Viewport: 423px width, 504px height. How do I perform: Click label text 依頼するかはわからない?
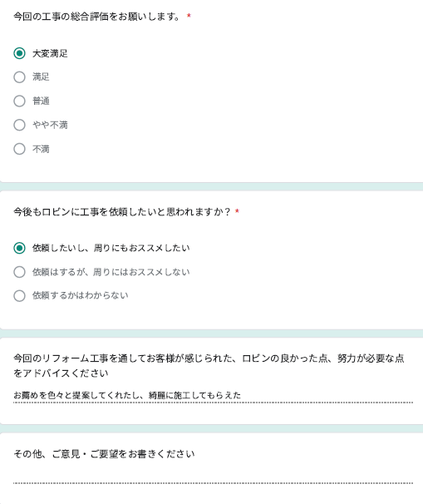(80, 296)
